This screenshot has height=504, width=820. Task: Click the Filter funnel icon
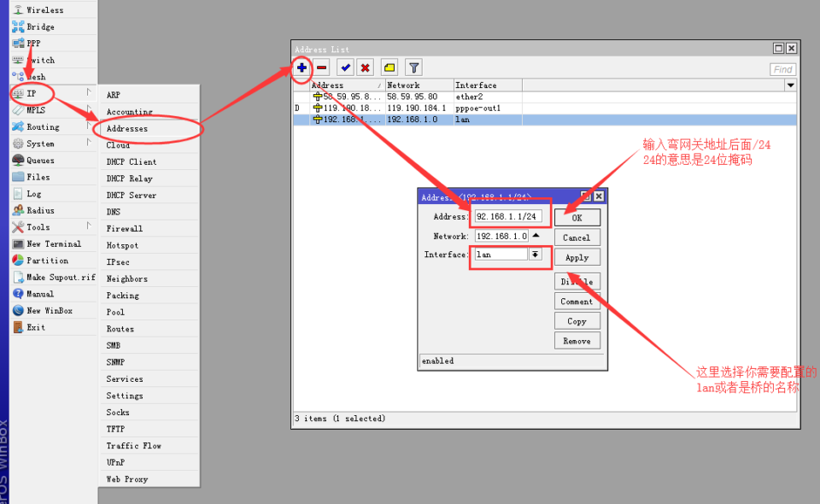tap(413, 67)
